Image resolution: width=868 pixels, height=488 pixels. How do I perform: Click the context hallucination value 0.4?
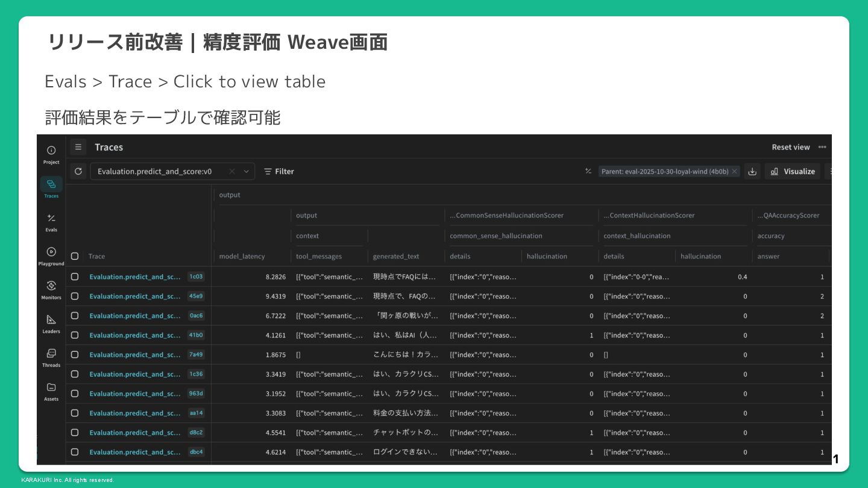(x=742, y=277)
